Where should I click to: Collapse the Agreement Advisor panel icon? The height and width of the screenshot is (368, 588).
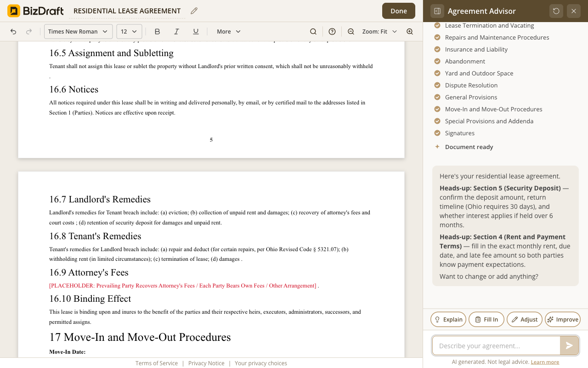tap(437, 11)
